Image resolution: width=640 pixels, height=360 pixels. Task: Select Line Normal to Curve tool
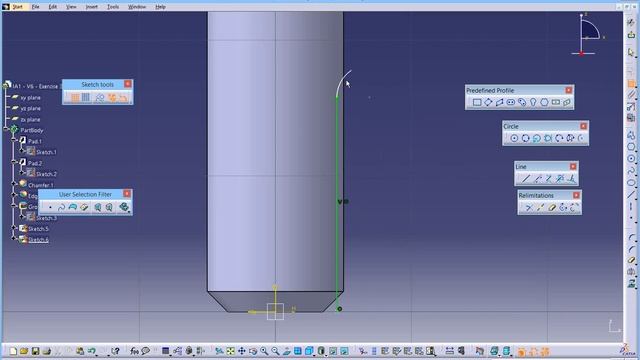pos(572,178)
